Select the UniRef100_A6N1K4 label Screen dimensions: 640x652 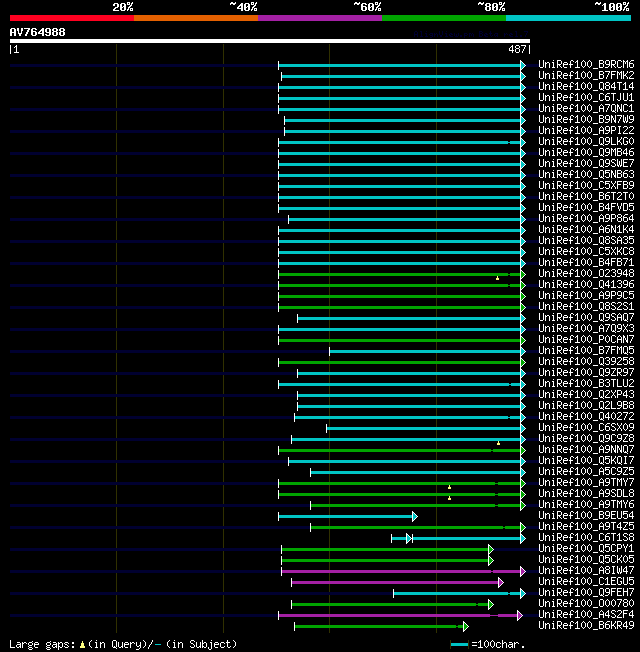[x=586, y=230]
